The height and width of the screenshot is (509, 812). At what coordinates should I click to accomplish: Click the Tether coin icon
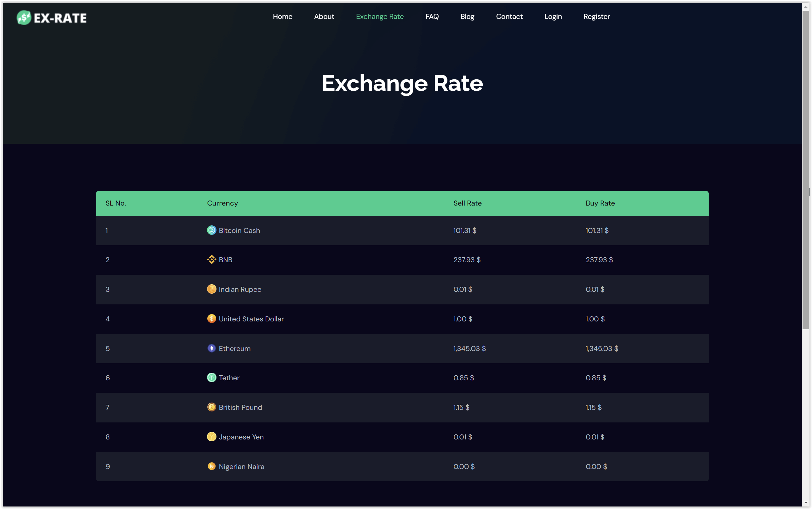[x=211, y=378]
